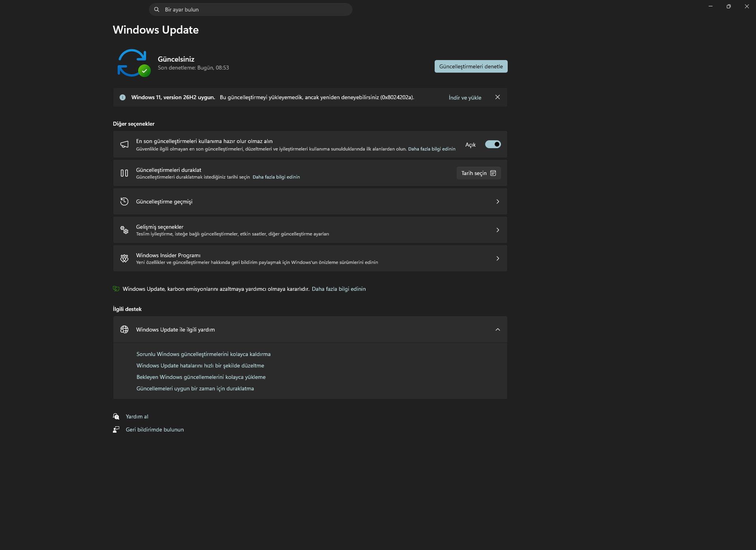Image resolution: width=756 pixels, height=550 pixels.
Task: Click İndir ve yükle link
Action: (465, 98)
